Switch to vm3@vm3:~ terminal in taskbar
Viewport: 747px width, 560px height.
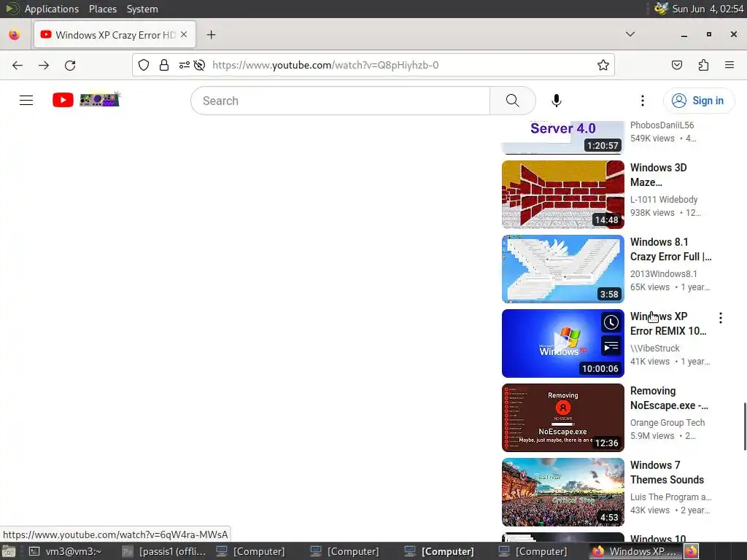click(66, 551)
